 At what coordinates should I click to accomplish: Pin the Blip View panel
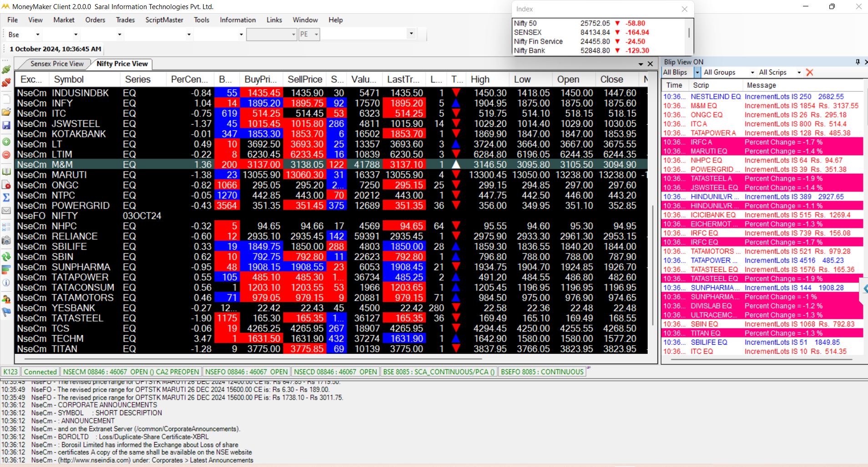858,62
